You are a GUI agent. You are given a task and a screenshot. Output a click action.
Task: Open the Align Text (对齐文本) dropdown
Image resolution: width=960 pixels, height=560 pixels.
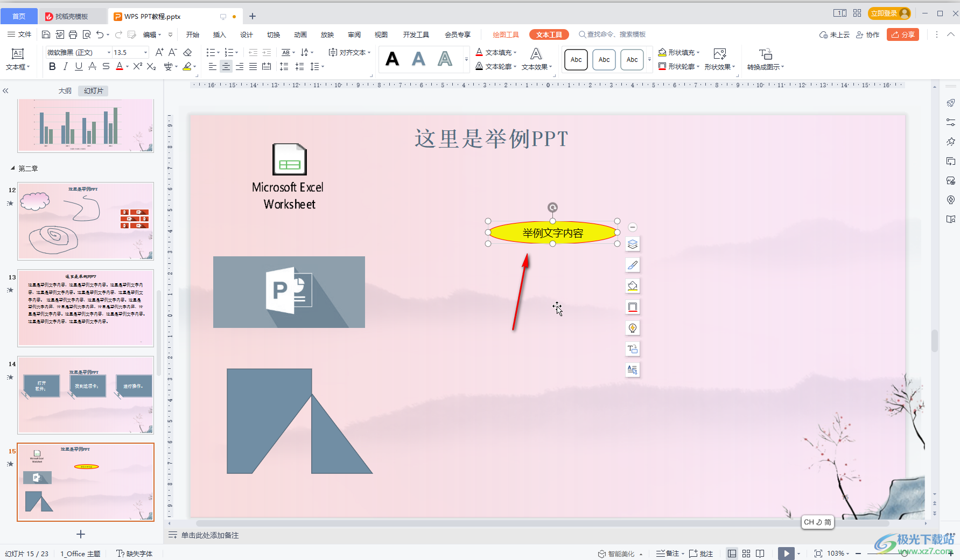(349, 52)
